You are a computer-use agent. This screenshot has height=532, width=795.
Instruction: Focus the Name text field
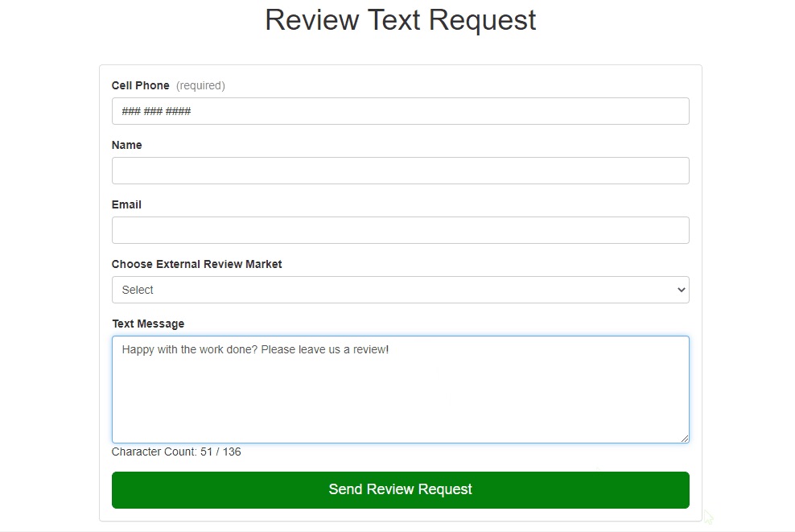(400, 171)
